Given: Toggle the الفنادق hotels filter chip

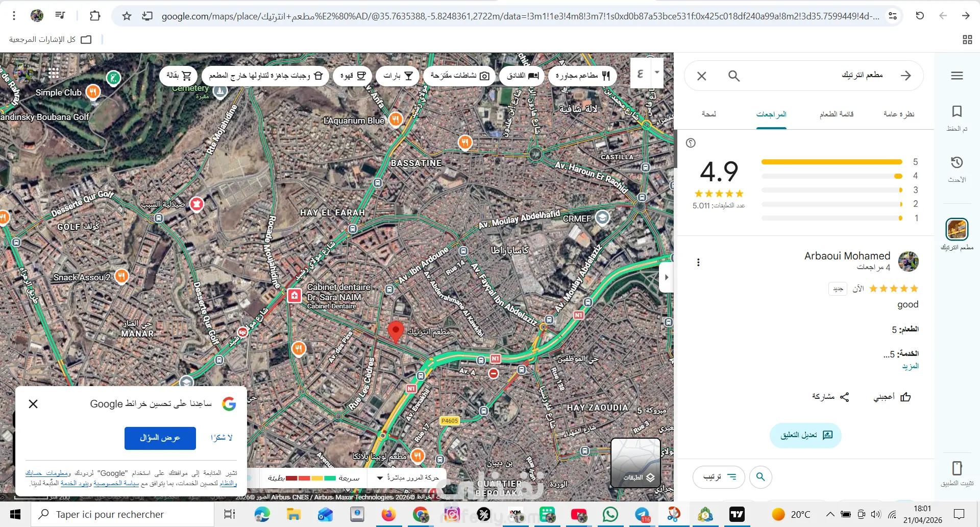Looking at the screenshot, I should pos(523,76).
